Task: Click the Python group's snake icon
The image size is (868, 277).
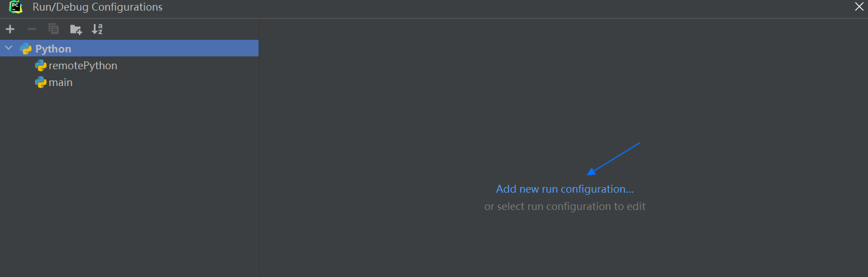Action: pyautogui.click(x=26, y=49)
